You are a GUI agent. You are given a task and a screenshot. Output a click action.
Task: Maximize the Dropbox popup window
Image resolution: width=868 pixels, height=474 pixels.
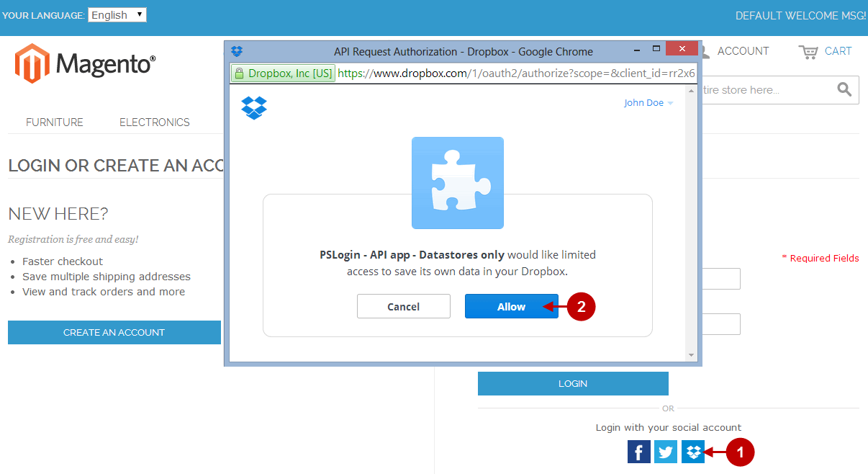pyautogui.click(x=656, y=49)
